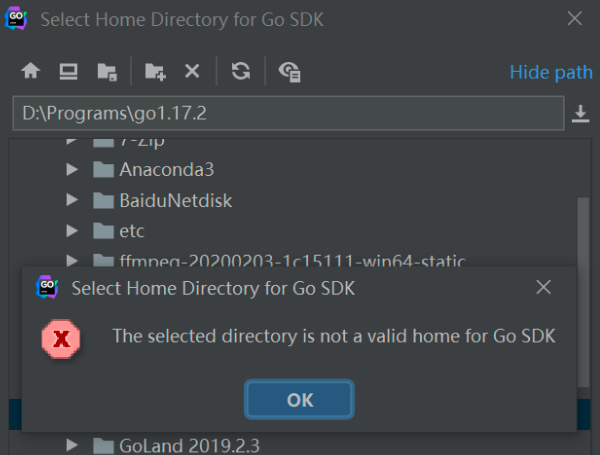Expand the etc folder
The width and height of the screenshot is (600, 455).
72,231
